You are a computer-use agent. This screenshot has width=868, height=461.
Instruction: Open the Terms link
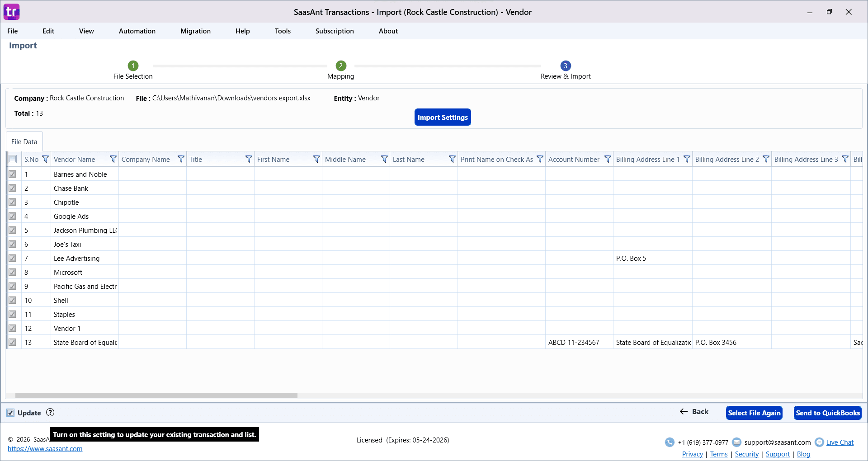pos(719,454)
